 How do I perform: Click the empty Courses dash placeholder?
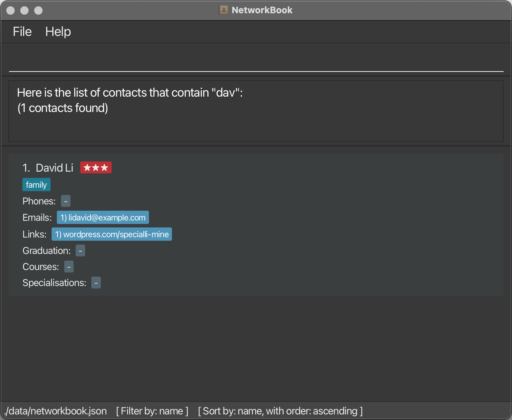[69, 267]
